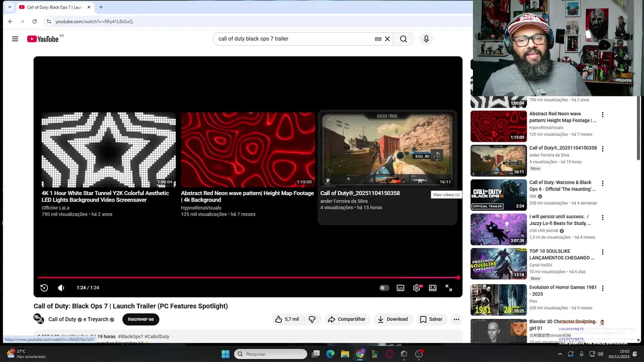Click the browser address bar URL
This screenshot has width=644, height=362.
pos(94,22)
